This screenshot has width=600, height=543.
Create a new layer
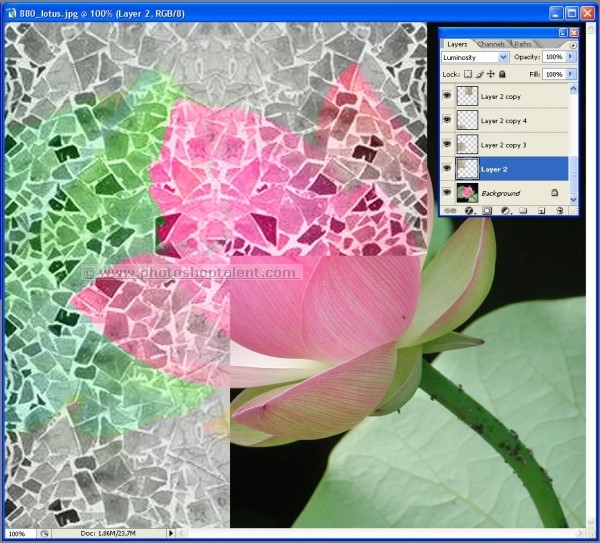(x=541, y=210)
